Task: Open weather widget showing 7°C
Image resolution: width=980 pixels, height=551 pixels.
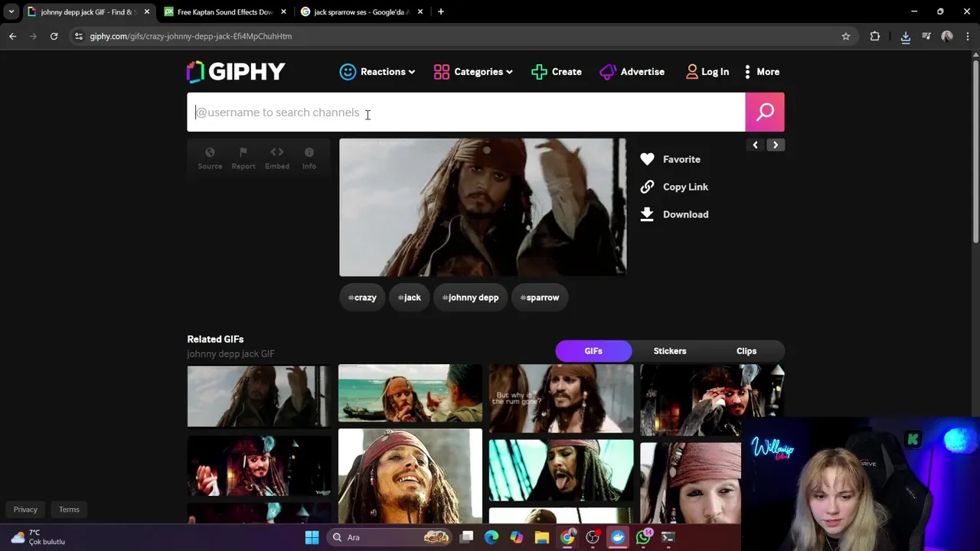Action: tap(38, 537)
